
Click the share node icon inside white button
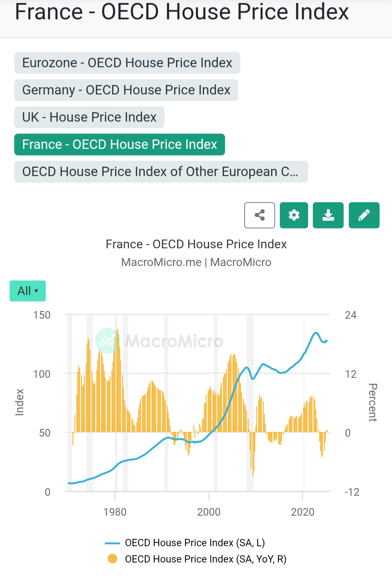[259, 215]
